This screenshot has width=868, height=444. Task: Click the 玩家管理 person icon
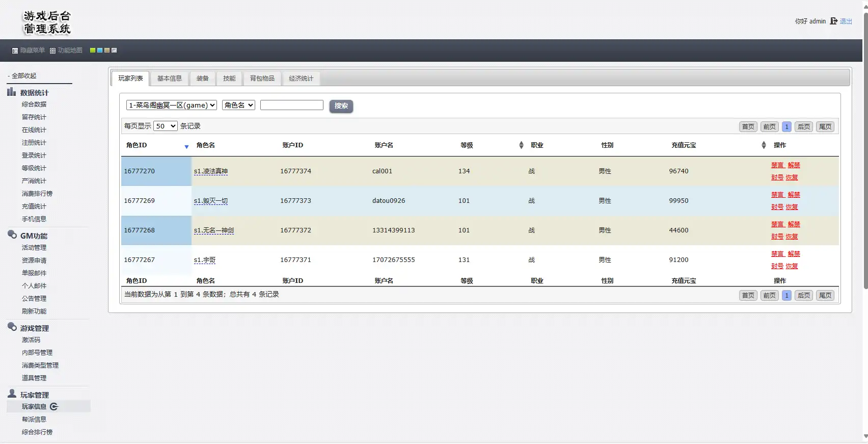tap(12, 394)
